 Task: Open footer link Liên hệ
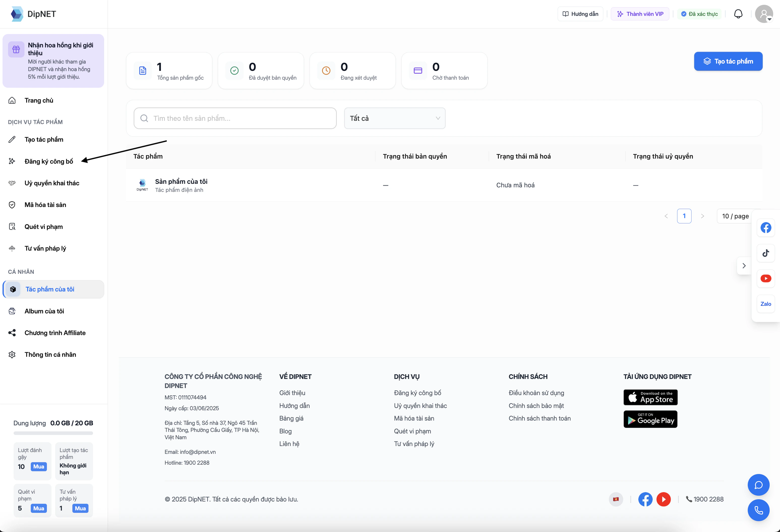click(x=289, y=444)
